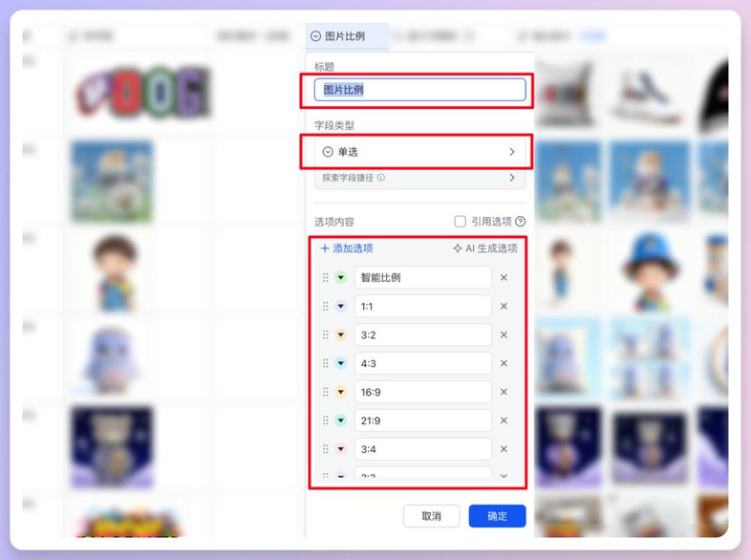Remove the 智能比例 option with its X
Screen dimensions: 751x560
pos(504,277)
